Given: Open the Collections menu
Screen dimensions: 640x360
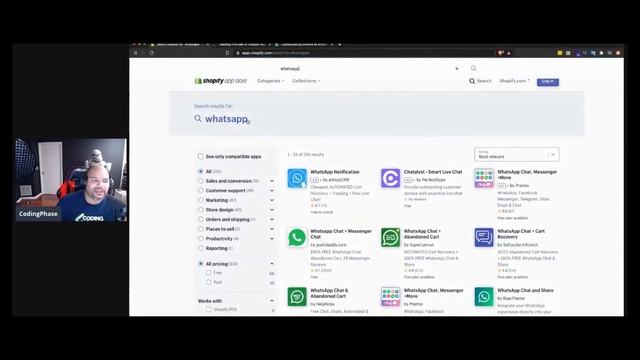Looking at the screenshot, I should [306, 81].
